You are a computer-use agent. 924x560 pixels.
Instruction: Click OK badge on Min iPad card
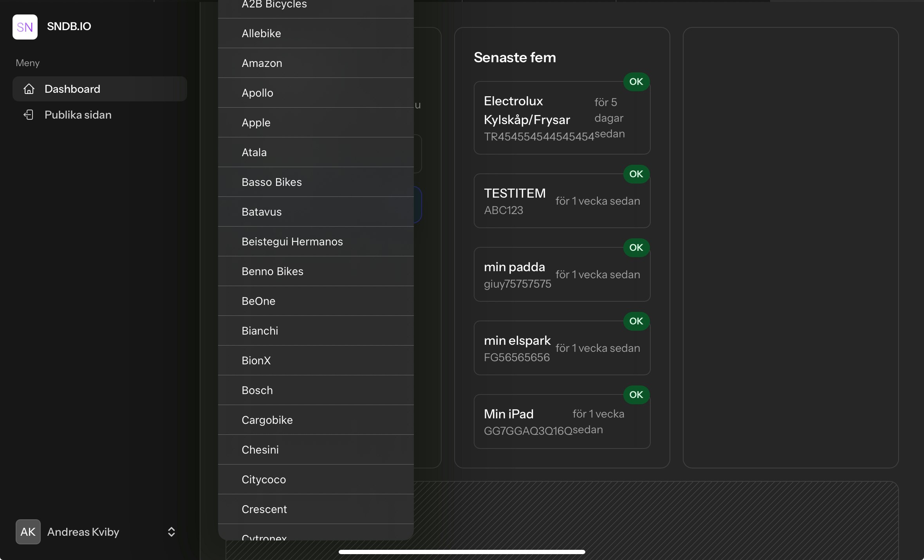(636, 394)
